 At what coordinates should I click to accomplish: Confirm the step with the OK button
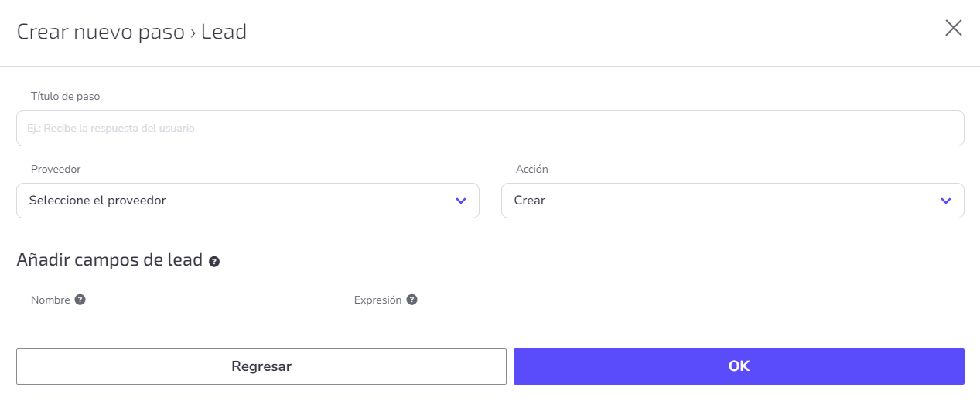(739, 366)
